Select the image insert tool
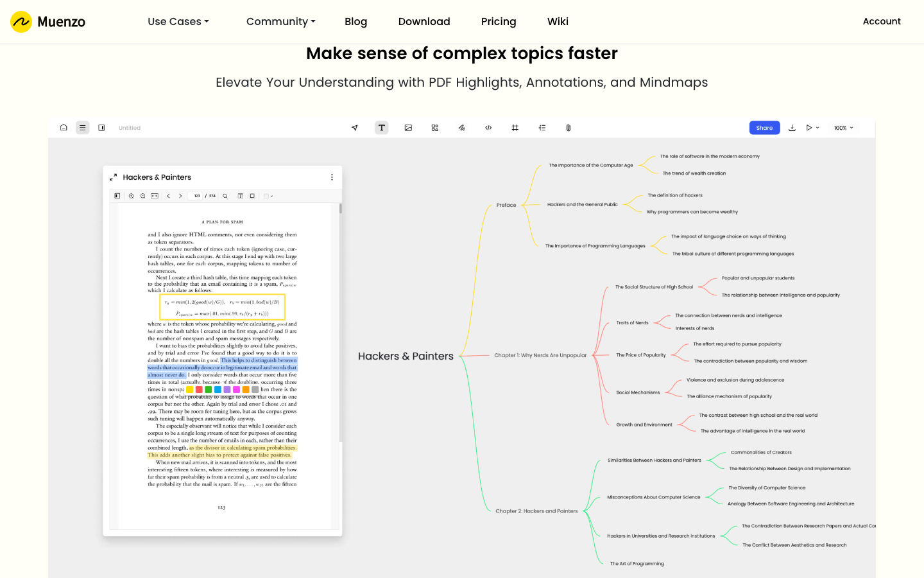Image resolution: width=924 pixels, height=578 pixels. 408,128
